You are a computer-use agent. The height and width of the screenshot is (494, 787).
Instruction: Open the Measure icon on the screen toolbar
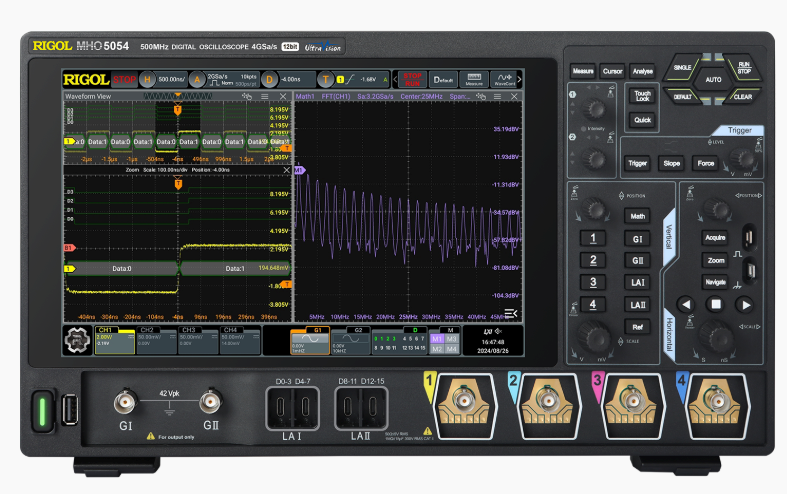tap(474, 79)
